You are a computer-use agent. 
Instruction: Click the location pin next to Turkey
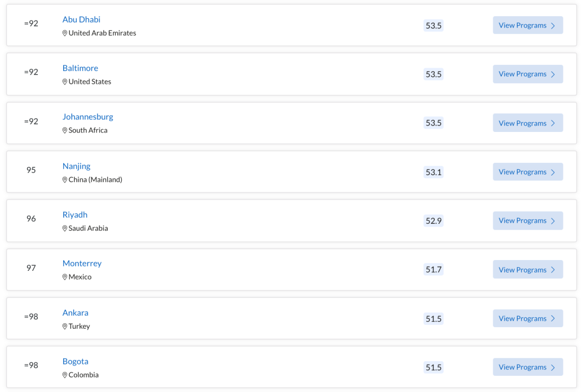(64, 327)
